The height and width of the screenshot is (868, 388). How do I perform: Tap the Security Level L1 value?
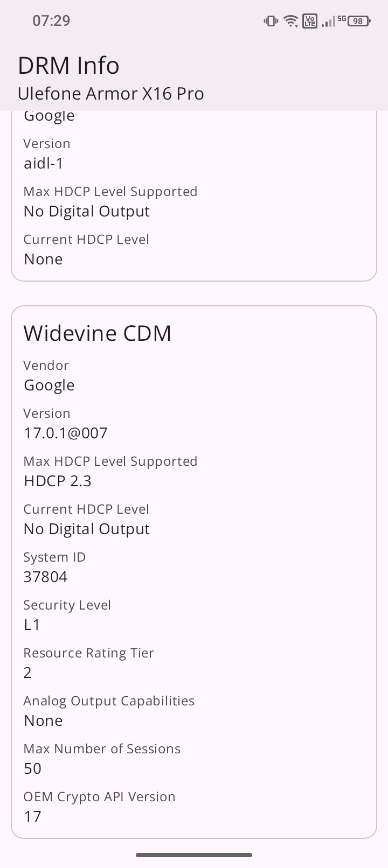click(32, 625)
